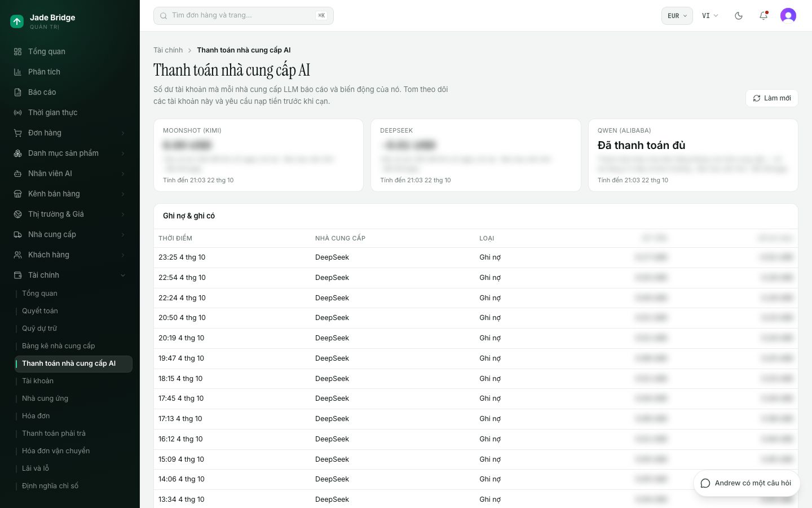
Task: Open Phân tích chart icon
Action: click(x=17, y=72)
